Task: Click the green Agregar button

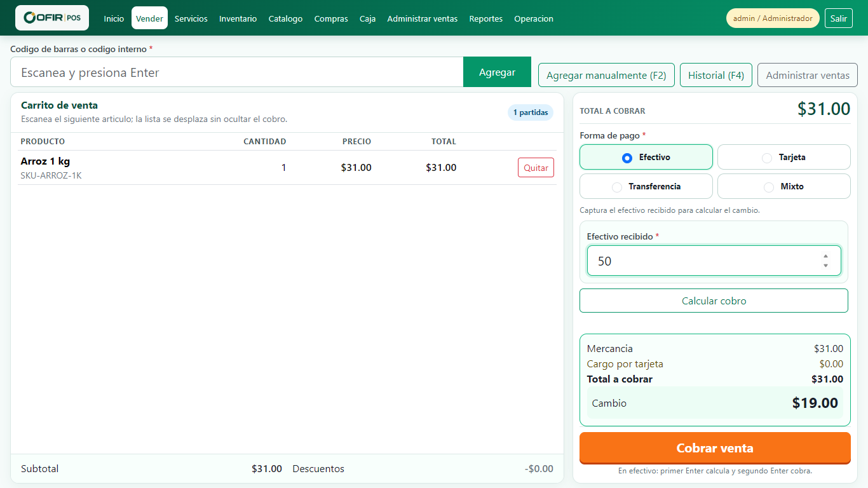Action: pyautogui.click(x=497, y=72)
